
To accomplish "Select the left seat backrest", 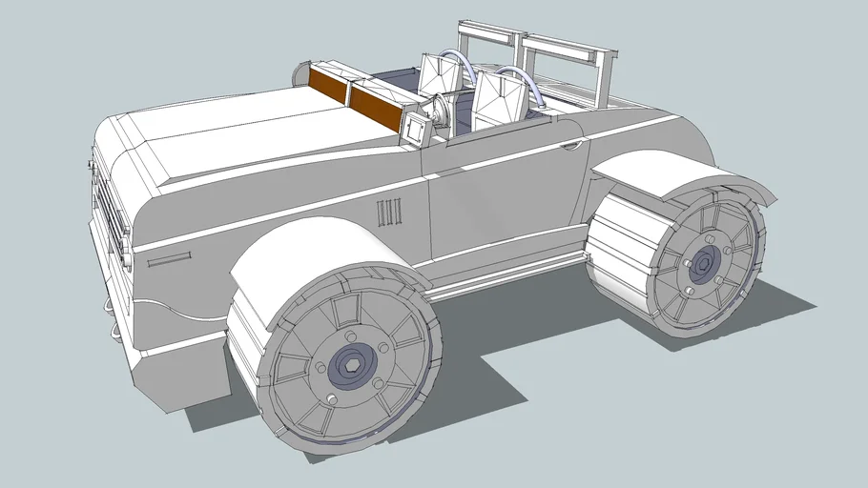I will coord(439,72).
